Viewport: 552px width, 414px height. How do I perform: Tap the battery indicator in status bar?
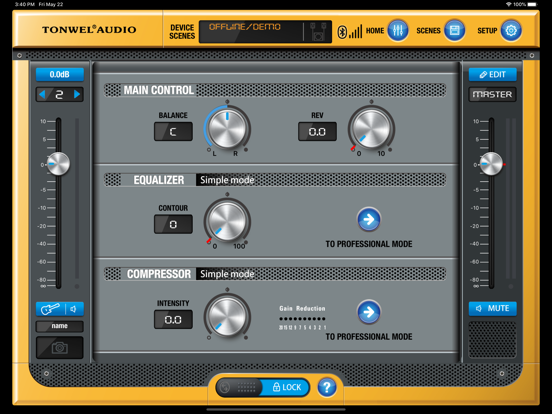pos(532,4)
